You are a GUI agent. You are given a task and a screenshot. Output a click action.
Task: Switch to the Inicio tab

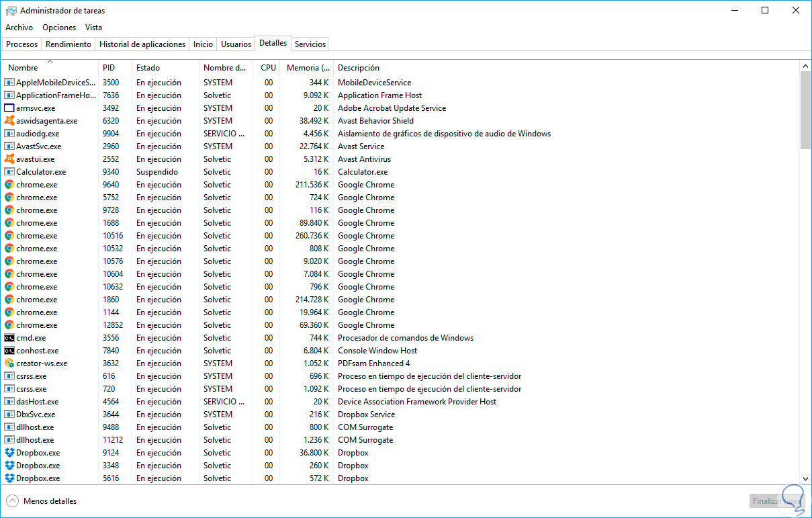pyautogui.click(x=203, y=44)
